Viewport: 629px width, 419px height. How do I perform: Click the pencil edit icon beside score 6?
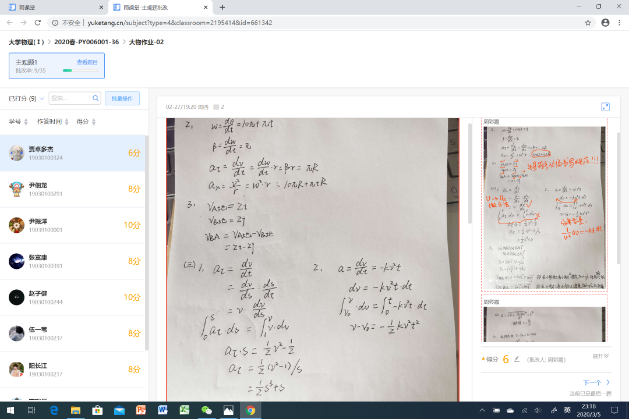(x=517, y=357)
